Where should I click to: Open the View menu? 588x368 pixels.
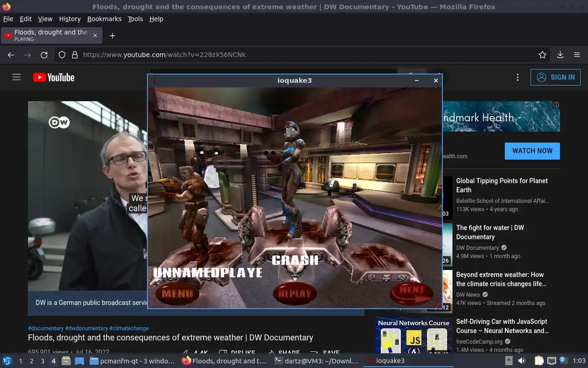[45, 19]
